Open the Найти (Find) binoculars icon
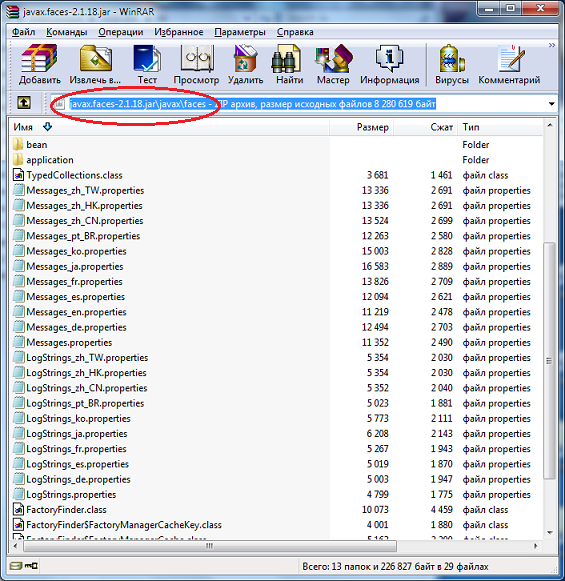Screen dimensions: 565x581 (286, 59)
